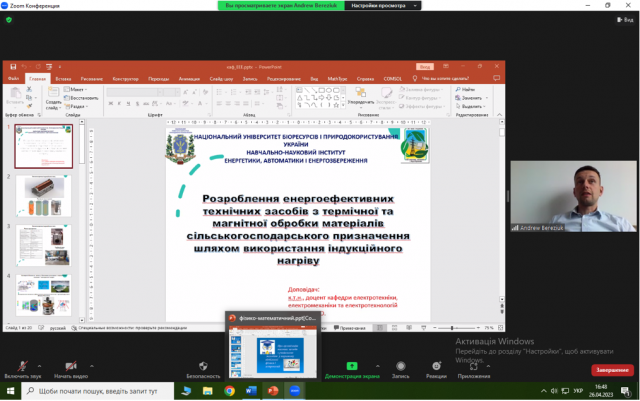Click the numbered list icon
This screenshot has width=640, height=401.
click(x=234, y=92)
